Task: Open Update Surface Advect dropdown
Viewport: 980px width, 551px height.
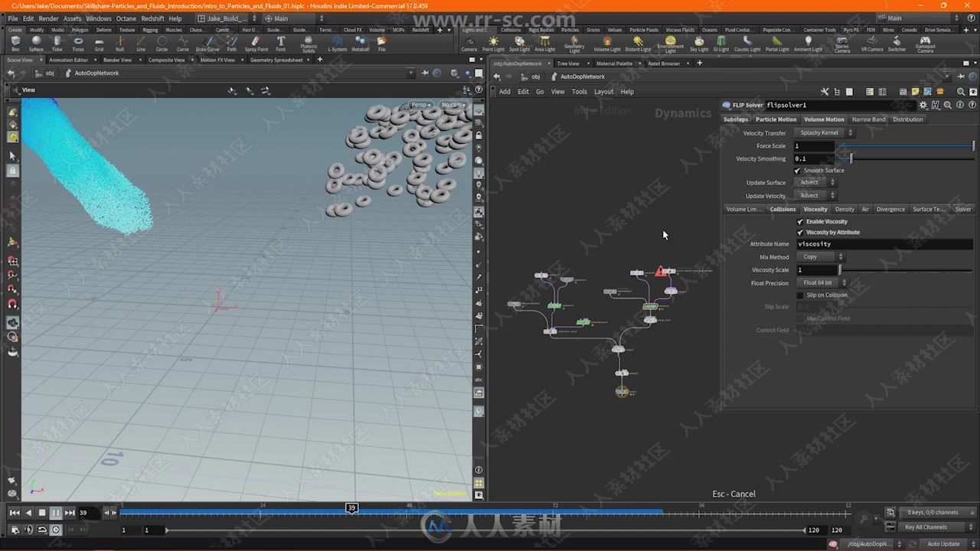Action: click(x=815, y=182)
